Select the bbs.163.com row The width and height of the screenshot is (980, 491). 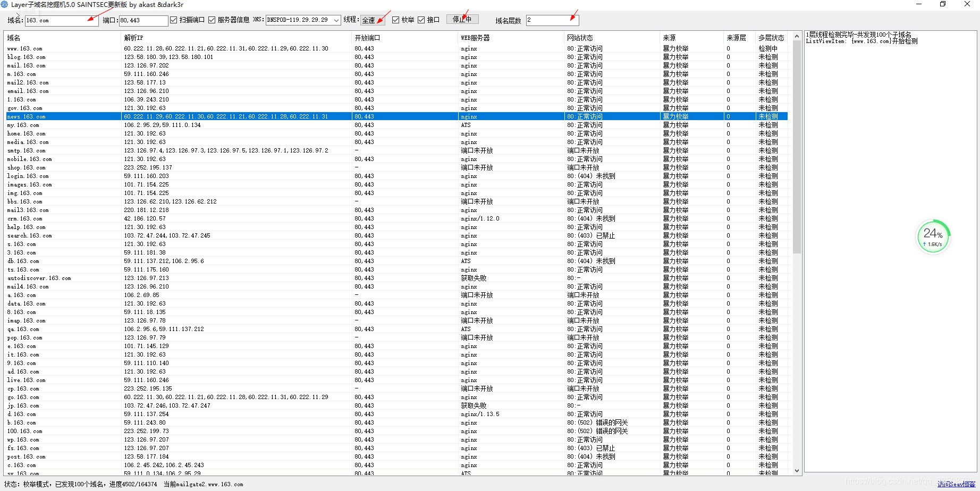pyautogui.click(x=396, y=201)
